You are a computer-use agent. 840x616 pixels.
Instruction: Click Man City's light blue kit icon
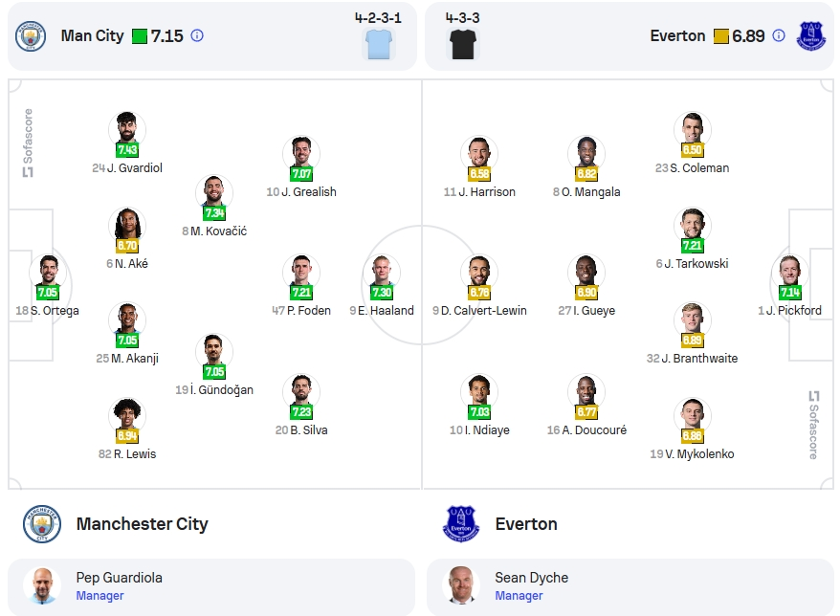coord(379,44)
